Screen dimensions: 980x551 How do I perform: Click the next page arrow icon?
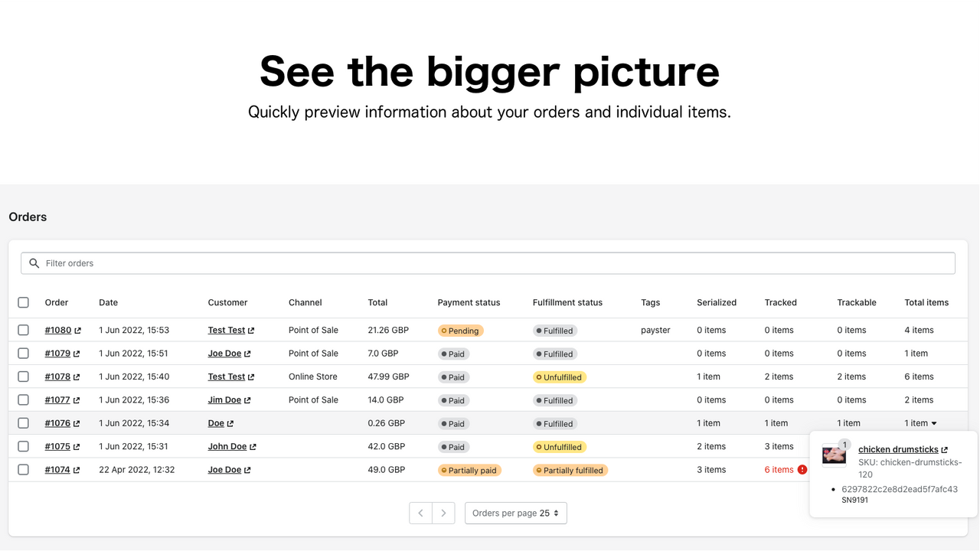coord(443,513)
